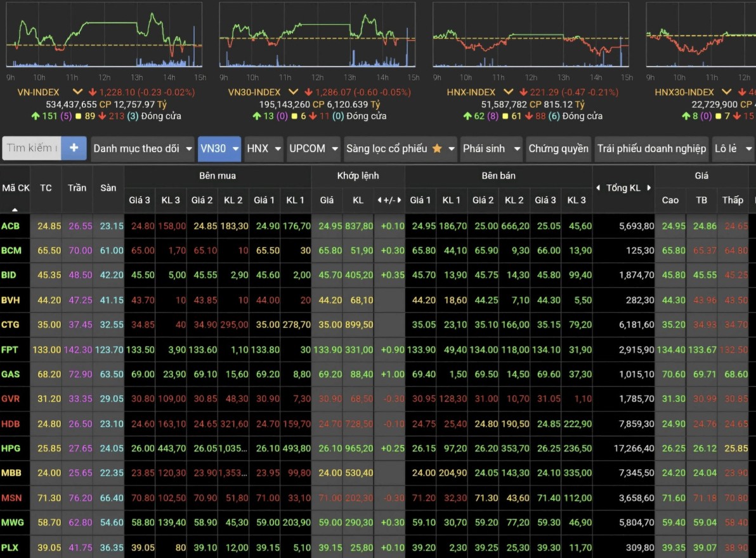Open the Phái sinh dropdown
The image size is (756, 558).
(x=491, y=148)
